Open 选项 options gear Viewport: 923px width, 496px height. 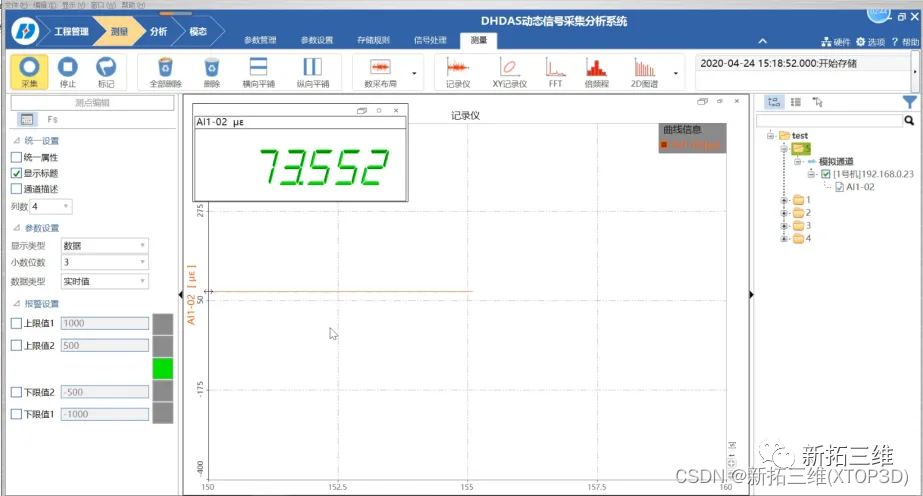(871, 42)
